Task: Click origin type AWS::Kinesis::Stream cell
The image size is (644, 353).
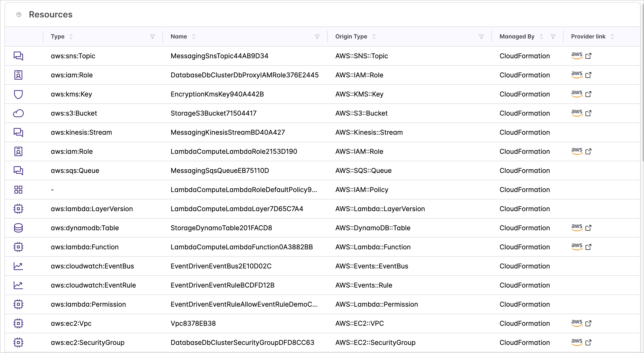Action: [369, 132]
